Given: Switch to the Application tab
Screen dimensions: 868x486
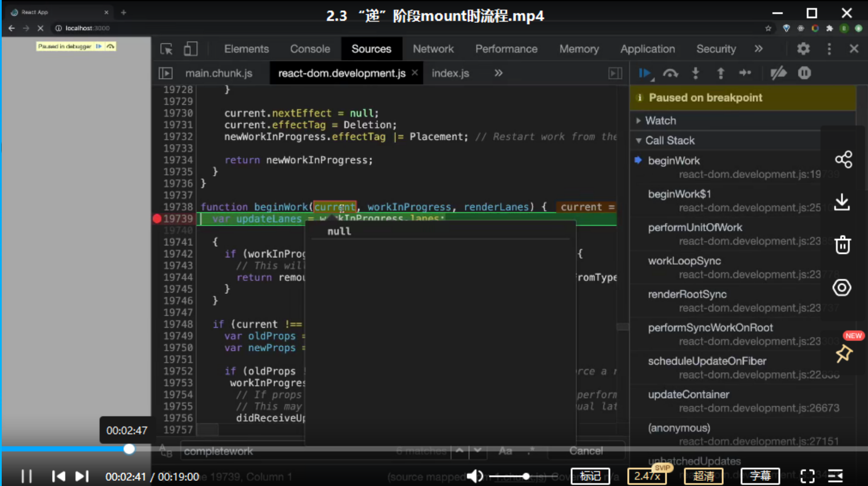Looking at the screenshot, I should tap(648, 49).
